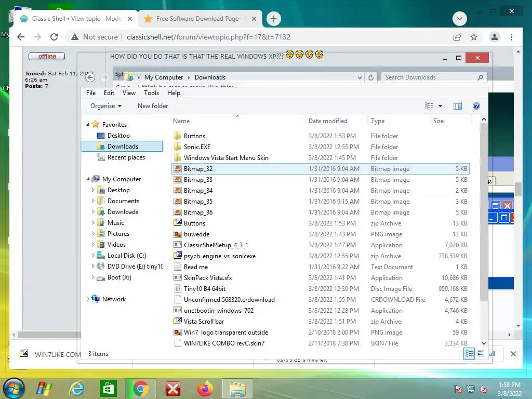Collapse the My Computer tree
The width and height of the screenshot is (532, 399).
pos(88,179)
